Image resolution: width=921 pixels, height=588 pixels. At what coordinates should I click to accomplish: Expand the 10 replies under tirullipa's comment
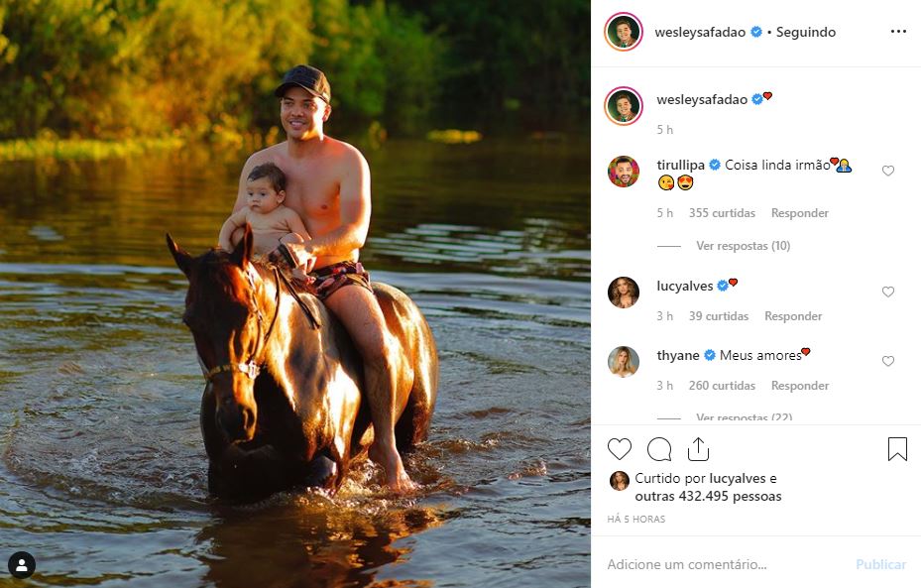743,246
